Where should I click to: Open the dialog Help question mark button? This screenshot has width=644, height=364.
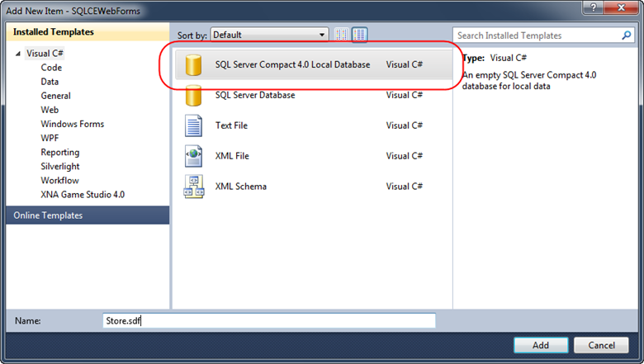pyautogui.click(x=594, y=7)
